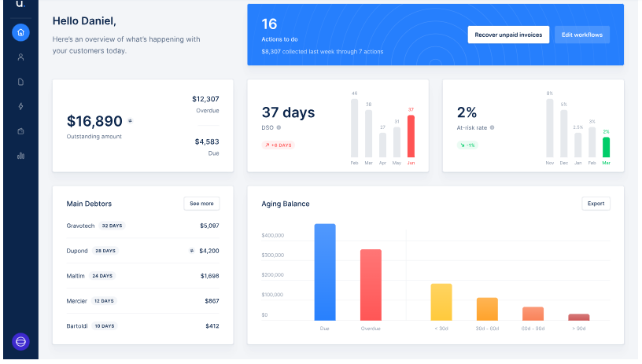Click the $412 amount
Screen dimensions: 642x364
click(x=212, y=326)
